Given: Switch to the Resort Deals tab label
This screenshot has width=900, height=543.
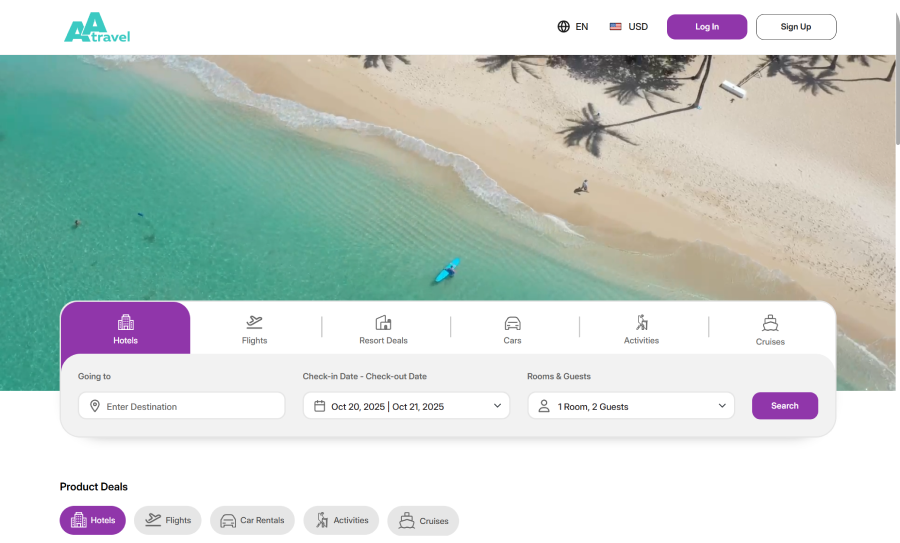Looking at the screenshot, I should pos(383,340).
